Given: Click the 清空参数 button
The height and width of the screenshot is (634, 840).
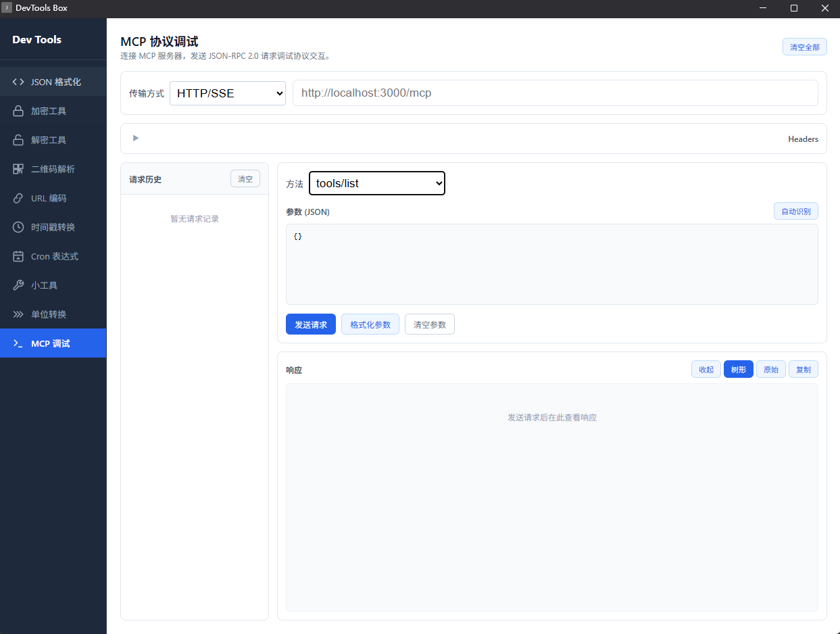Looking at the screenshot, I should (x=430, y=324).
